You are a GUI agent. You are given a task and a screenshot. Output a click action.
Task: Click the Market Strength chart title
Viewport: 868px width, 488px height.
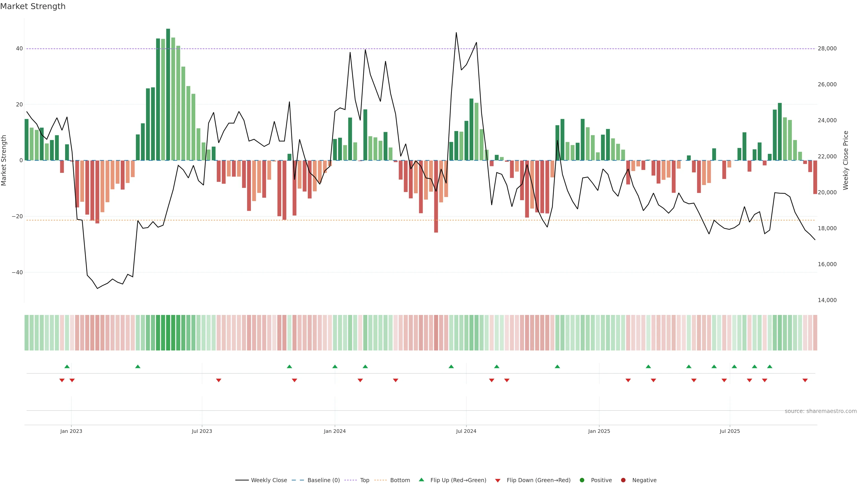coord(33,6)
